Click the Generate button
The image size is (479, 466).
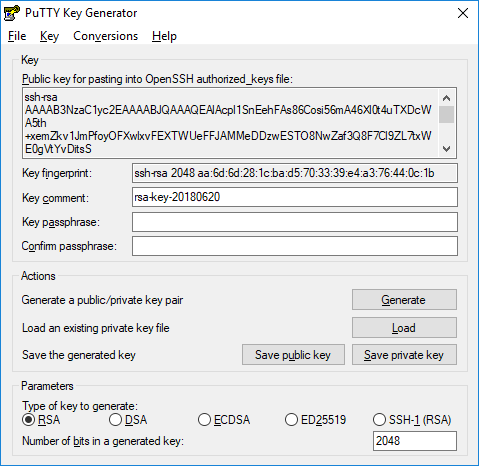(x=404, y=300)
